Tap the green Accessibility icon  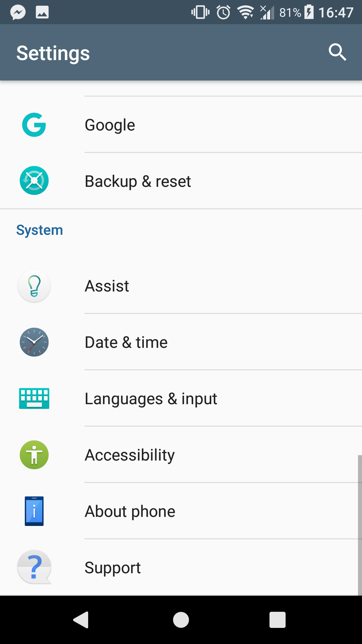tap(34, 455)
